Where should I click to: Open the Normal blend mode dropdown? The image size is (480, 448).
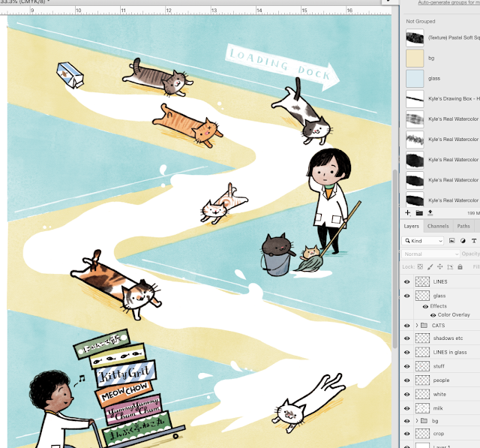[x=431, y=254]
